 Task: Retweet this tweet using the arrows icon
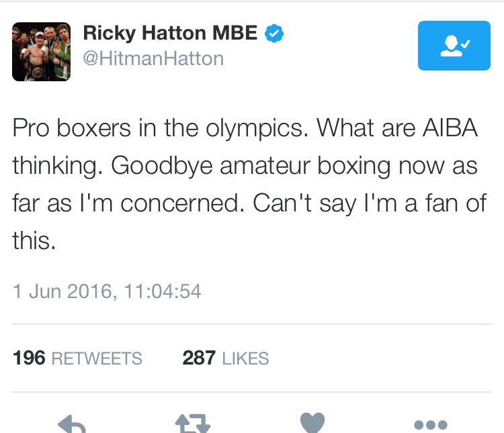[x=193, y=424]
